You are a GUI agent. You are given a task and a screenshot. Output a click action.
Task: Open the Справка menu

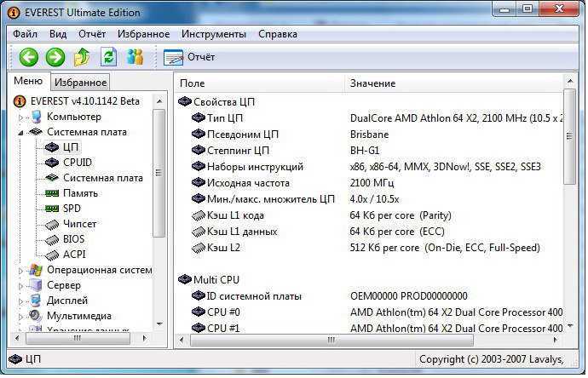278,34
